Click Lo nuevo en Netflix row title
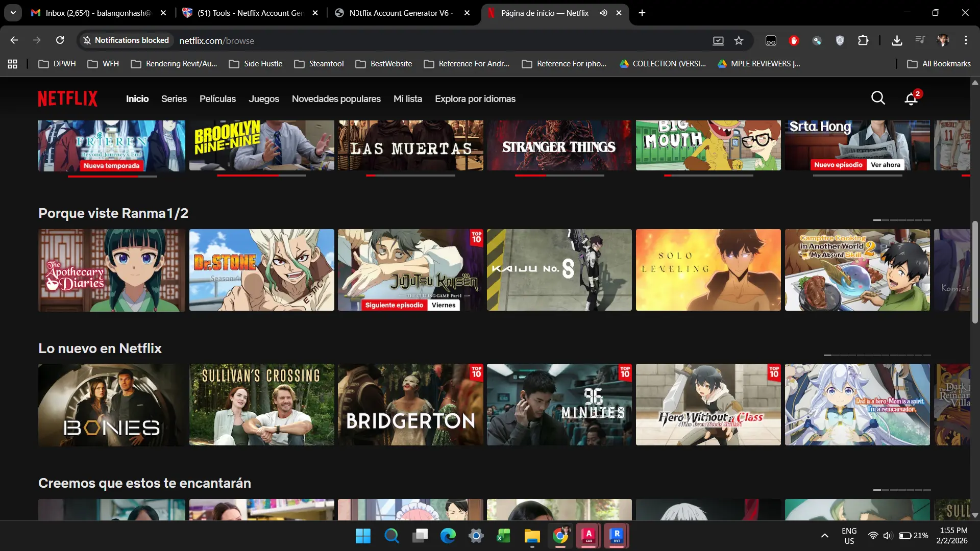Image resolution: width=980 pixels, height=551 pixels. pyautogui.click(x=100, y=348)
